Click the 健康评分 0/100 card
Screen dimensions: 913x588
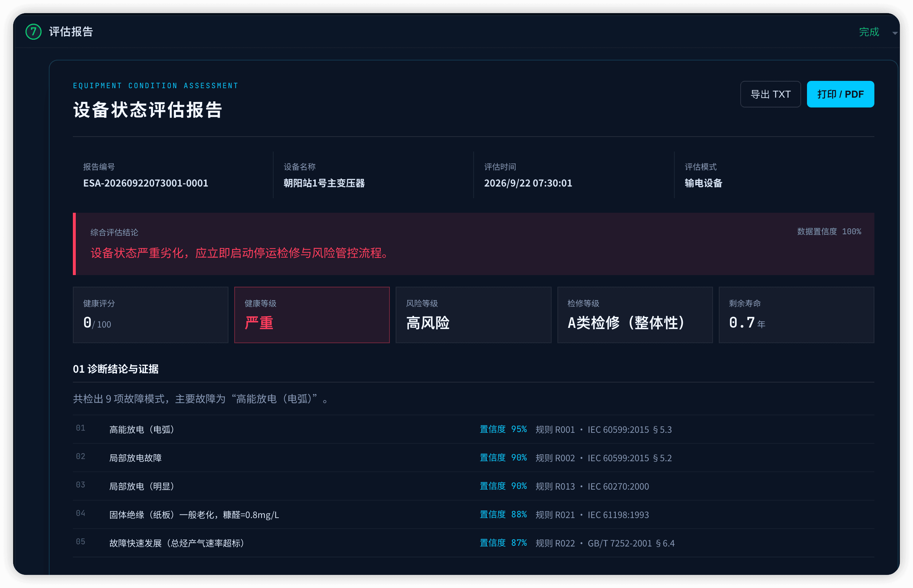click(x=150, y=315)
